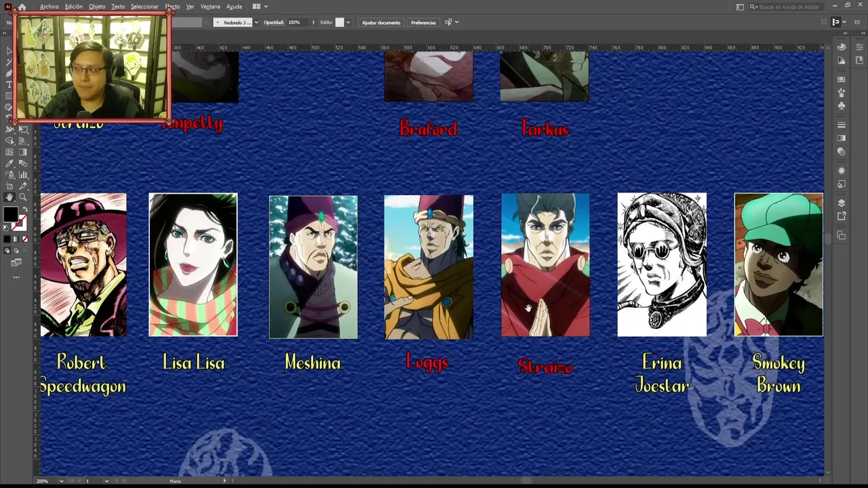Click Preferencias button
The height and width of the screenshot is (488, 868).
423,22
